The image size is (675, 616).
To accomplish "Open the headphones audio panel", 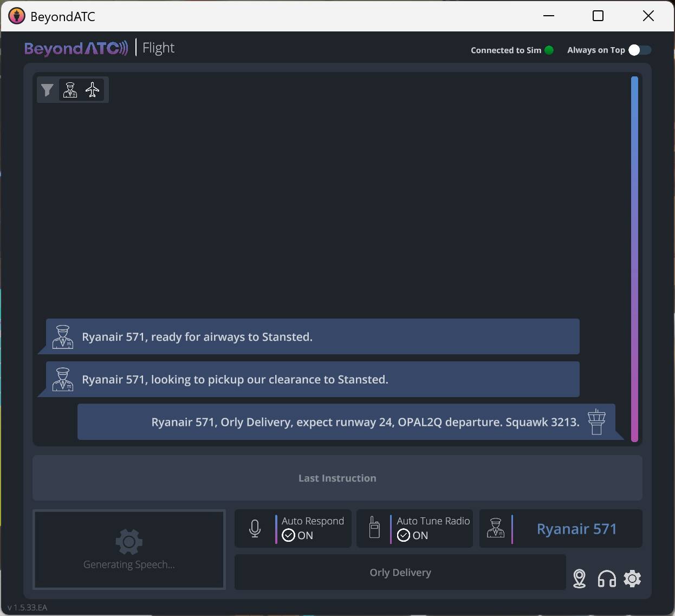I will click(x=606, y=579).
